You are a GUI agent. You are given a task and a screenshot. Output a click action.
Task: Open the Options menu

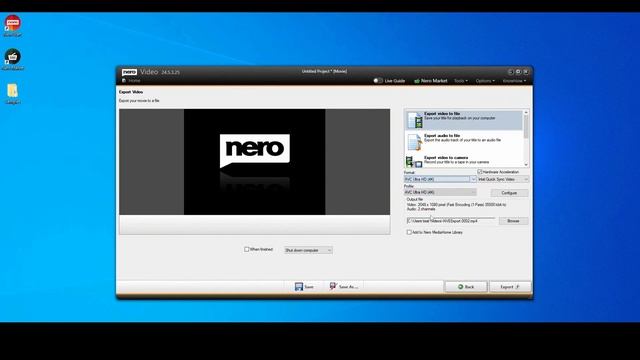[x=485, y=81]
